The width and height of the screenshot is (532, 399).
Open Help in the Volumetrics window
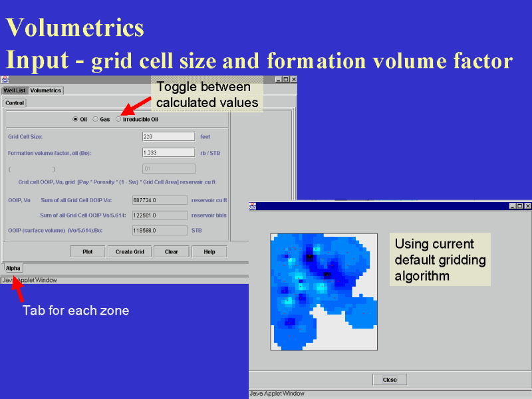click(x=209, y=252)
